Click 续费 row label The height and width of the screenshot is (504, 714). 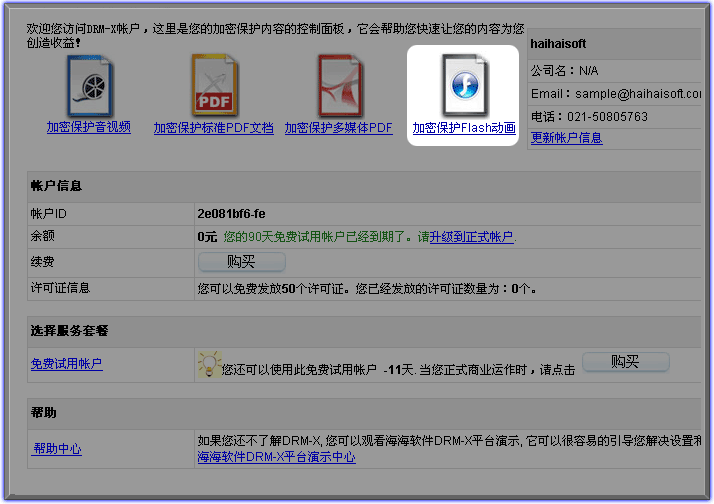pyautogui.click(x=42, y=262)
